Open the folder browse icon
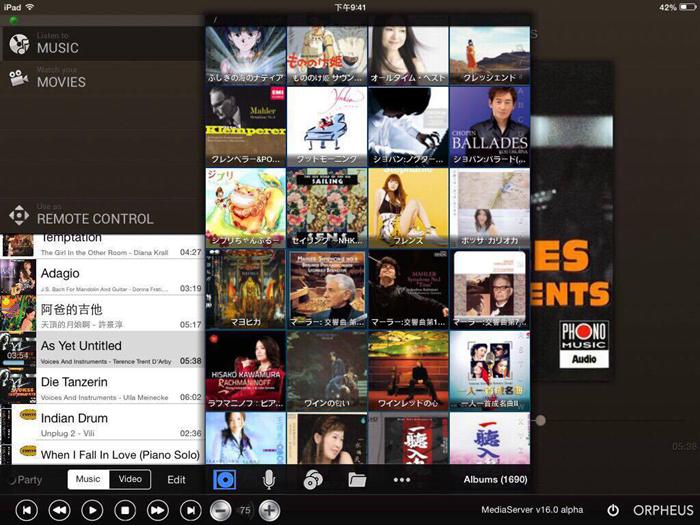Viewport: 700px width, 525px height. click(357, 480)
